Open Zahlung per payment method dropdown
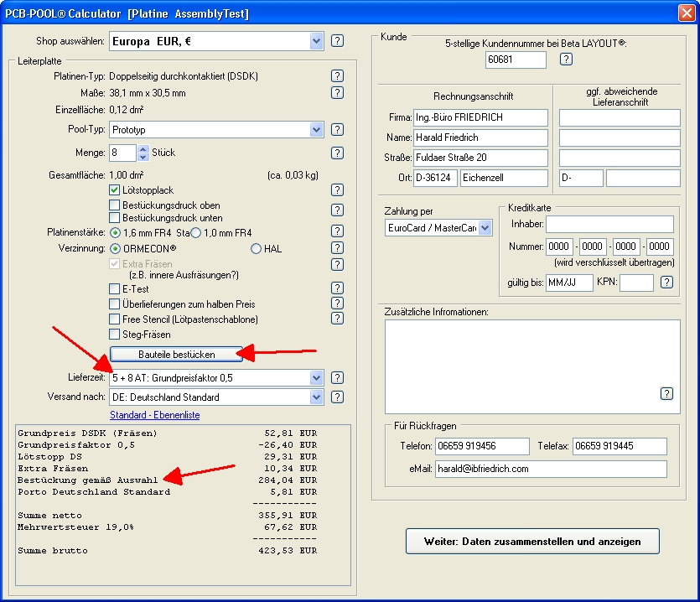700x602 pixels. tap(485, 227)
